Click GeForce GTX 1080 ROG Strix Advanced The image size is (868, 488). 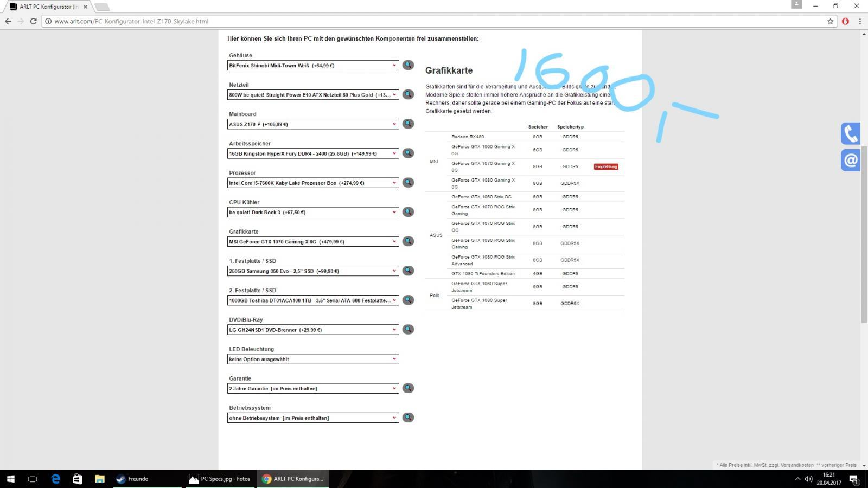483,260
